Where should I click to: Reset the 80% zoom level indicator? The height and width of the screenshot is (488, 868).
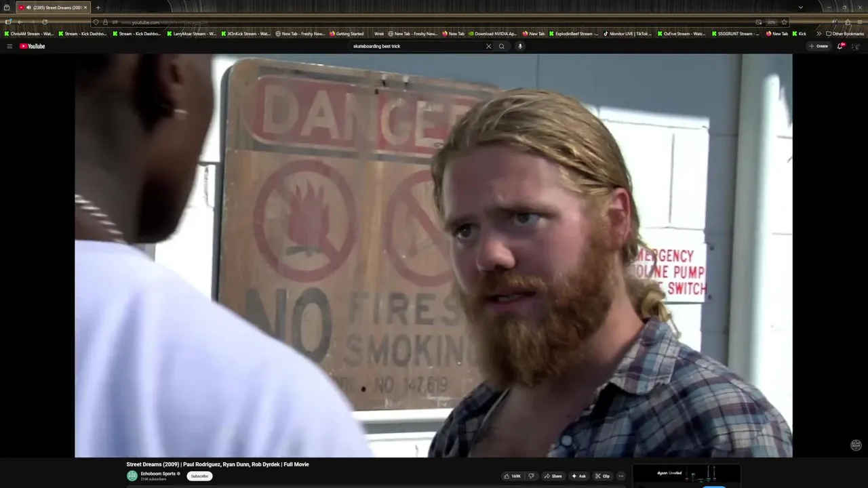(x=771, y=22)
